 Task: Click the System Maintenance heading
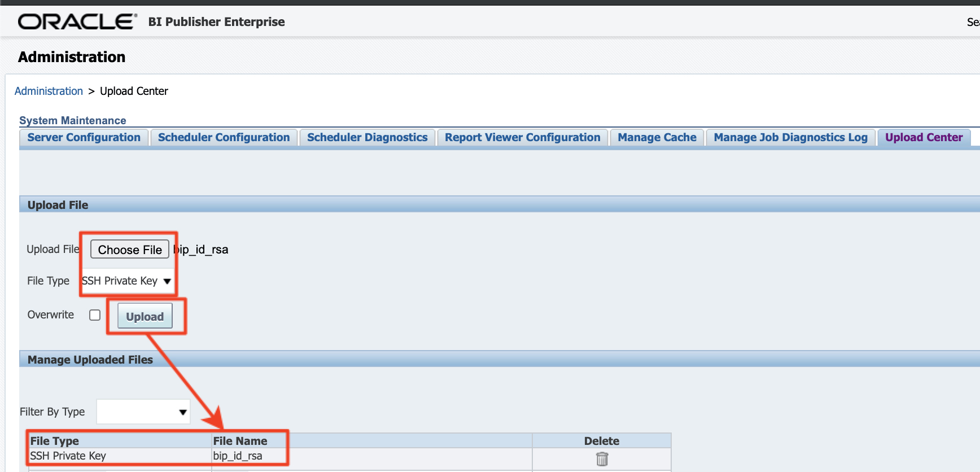(x=73, y=120)
